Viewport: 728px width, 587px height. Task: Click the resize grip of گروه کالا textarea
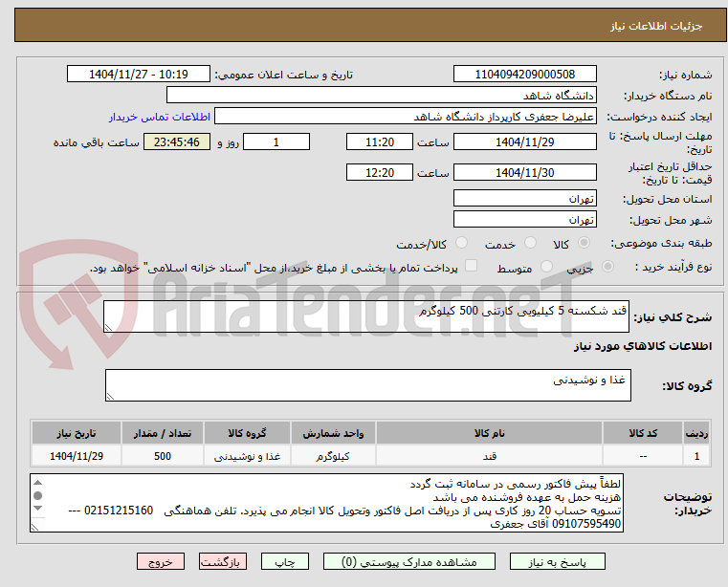(110, 397)
